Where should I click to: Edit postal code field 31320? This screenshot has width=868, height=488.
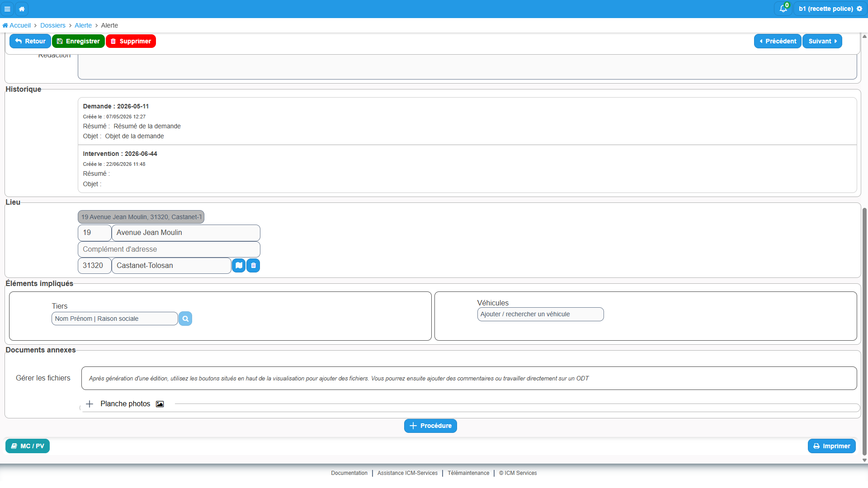coord(94,266)
